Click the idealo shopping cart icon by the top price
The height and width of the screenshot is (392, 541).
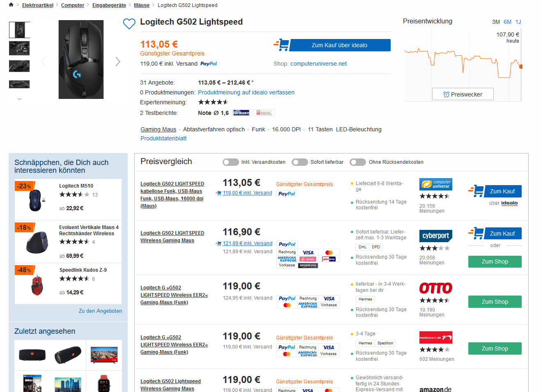282,45
